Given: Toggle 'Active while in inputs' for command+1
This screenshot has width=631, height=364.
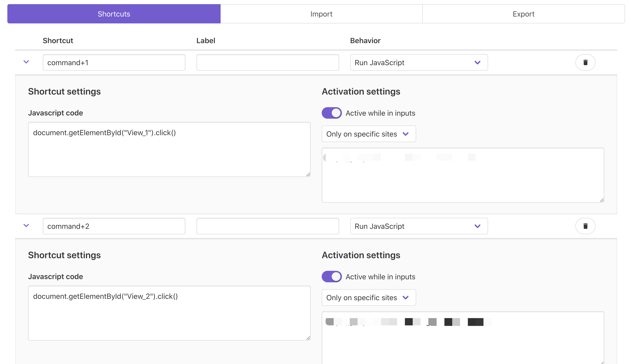Looking at the screenshot, I should click(x=331, y=113).
